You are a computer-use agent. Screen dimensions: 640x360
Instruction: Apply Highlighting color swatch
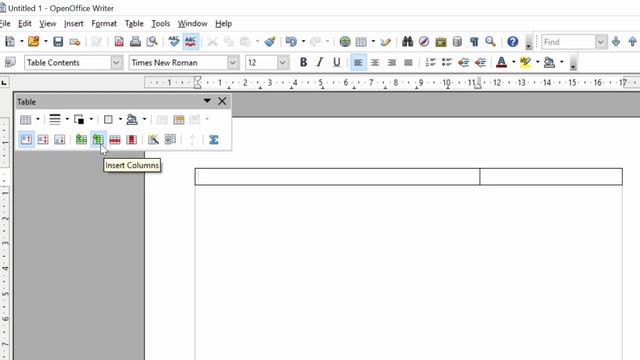coord(525,62)
